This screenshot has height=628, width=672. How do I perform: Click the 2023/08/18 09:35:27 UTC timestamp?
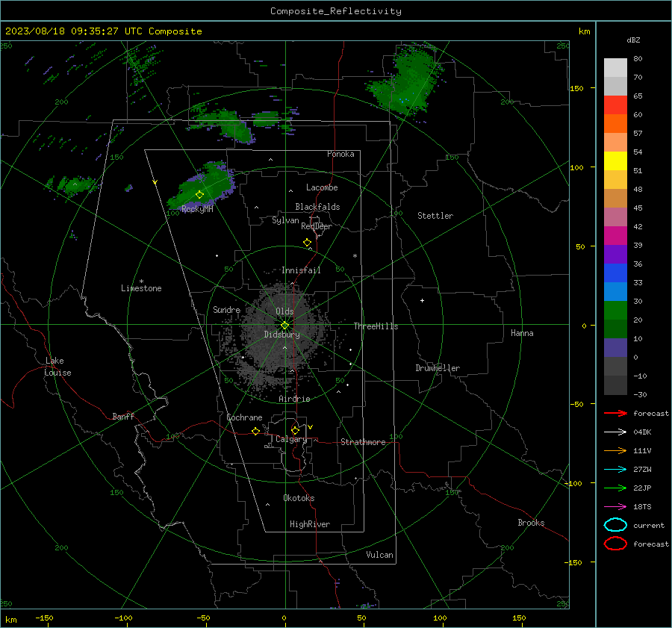point(103,31)
